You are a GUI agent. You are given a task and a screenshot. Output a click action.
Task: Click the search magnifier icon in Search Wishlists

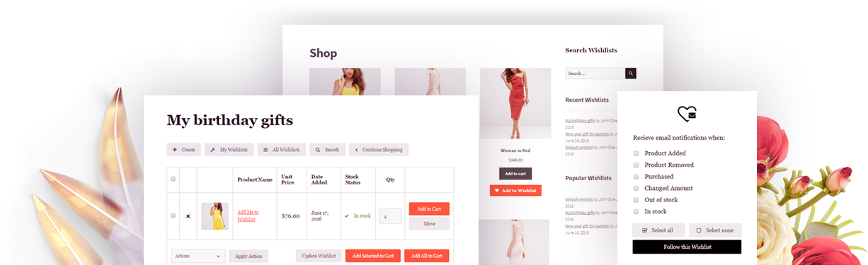[630, 73]
